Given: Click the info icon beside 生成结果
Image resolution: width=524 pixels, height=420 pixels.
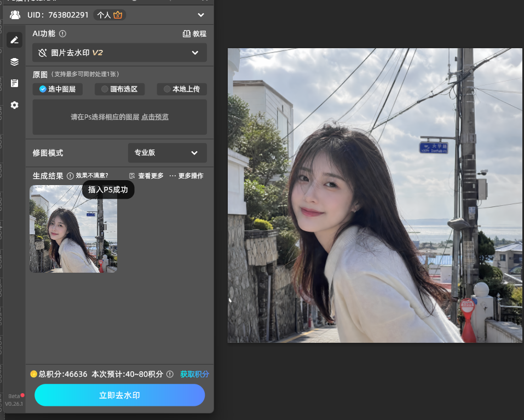Looking at the screenshot, I should (70, 176).
